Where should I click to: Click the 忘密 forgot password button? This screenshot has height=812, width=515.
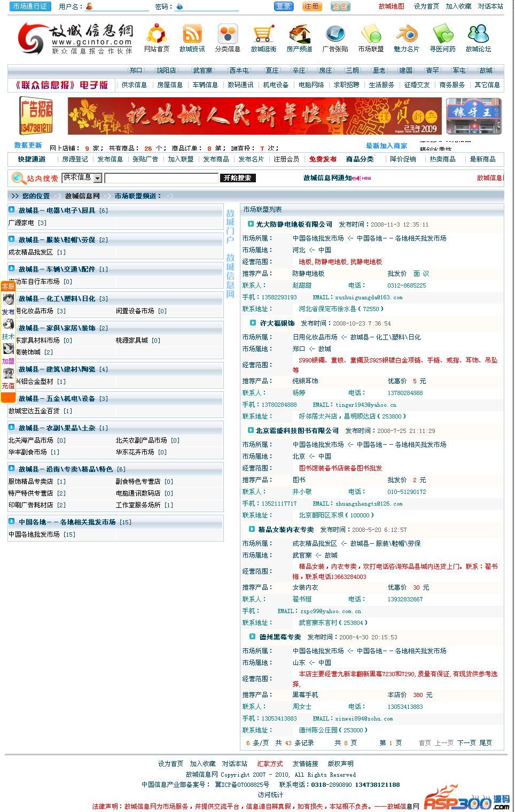point(340,6)
